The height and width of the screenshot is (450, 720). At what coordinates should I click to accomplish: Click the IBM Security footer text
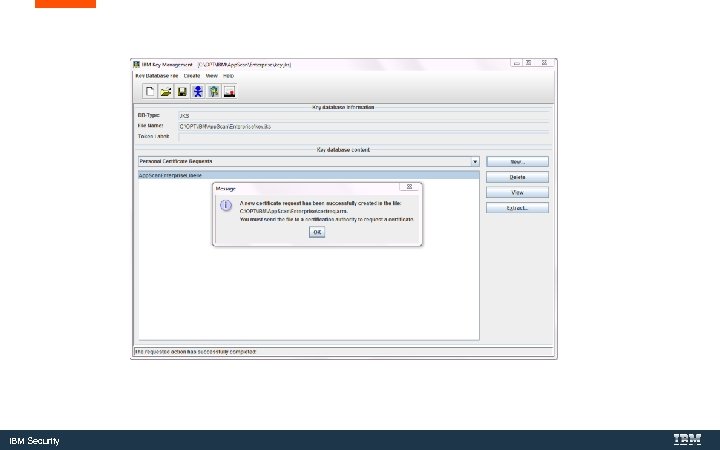pos(34,441)
